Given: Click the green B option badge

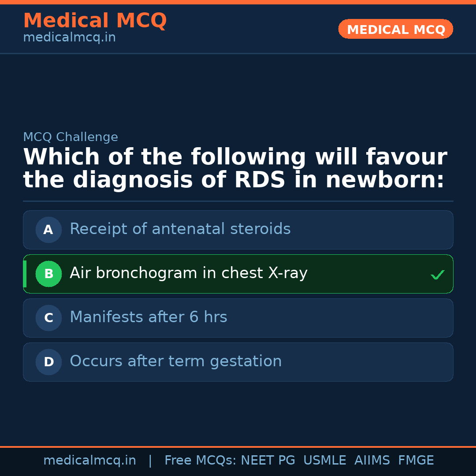Looking at the screenshot, I should (48, 274).
